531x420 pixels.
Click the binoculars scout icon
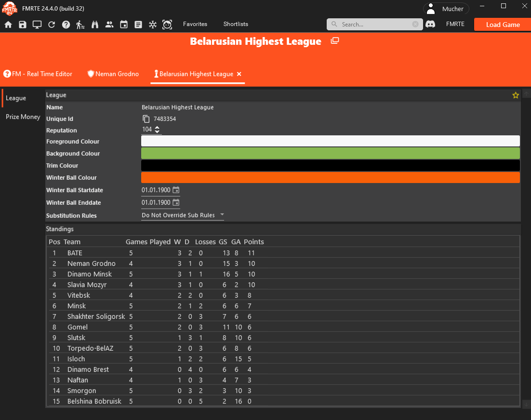coord(95,25)
